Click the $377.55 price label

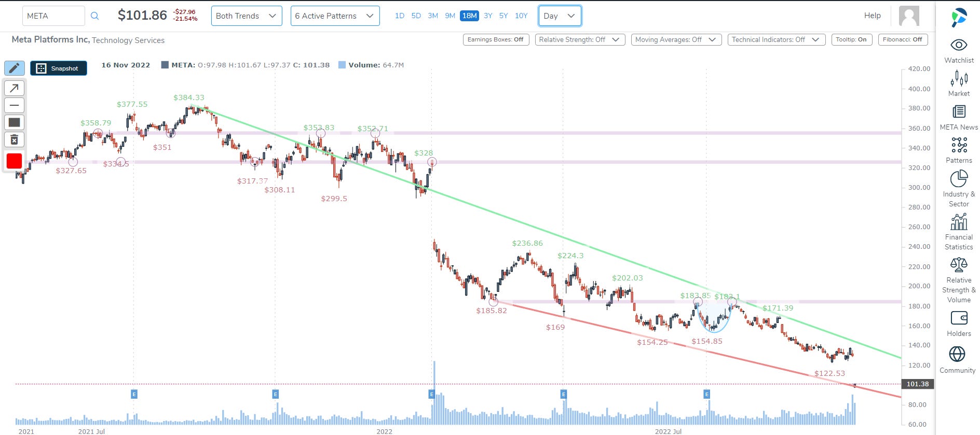(132, 104)
